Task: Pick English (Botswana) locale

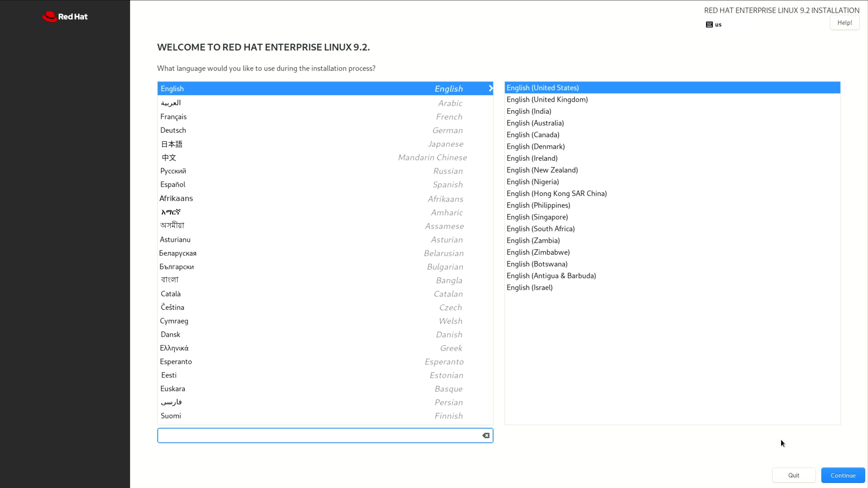Action: point(672,264)
